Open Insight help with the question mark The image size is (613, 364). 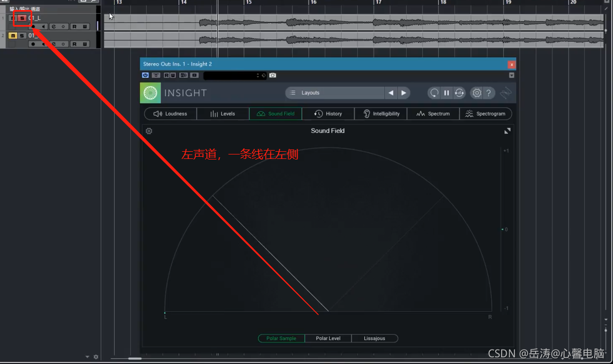[489, 93]
